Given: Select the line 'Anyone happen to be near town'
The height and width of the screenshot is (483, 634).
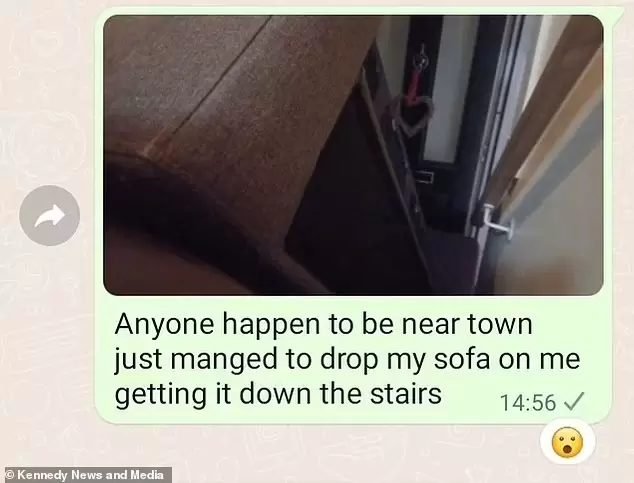Looking at the screenshot, I should pos(323,324).
